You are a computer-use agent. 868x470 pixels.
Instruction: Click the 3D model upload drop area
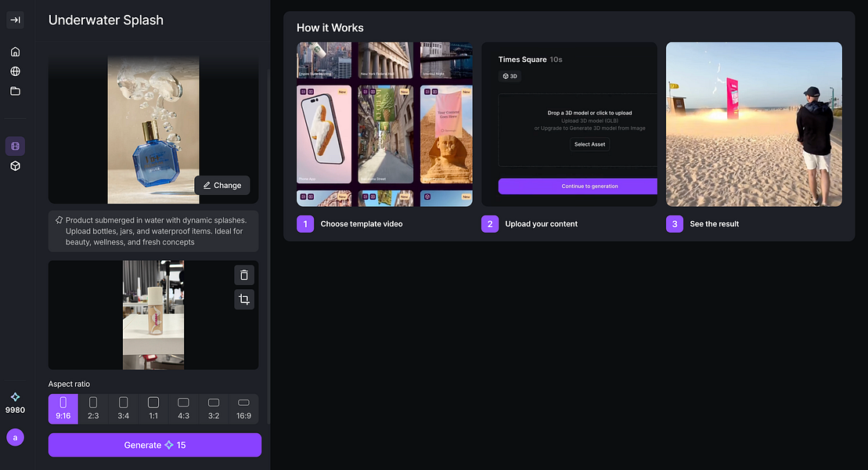tap(578, 130)
